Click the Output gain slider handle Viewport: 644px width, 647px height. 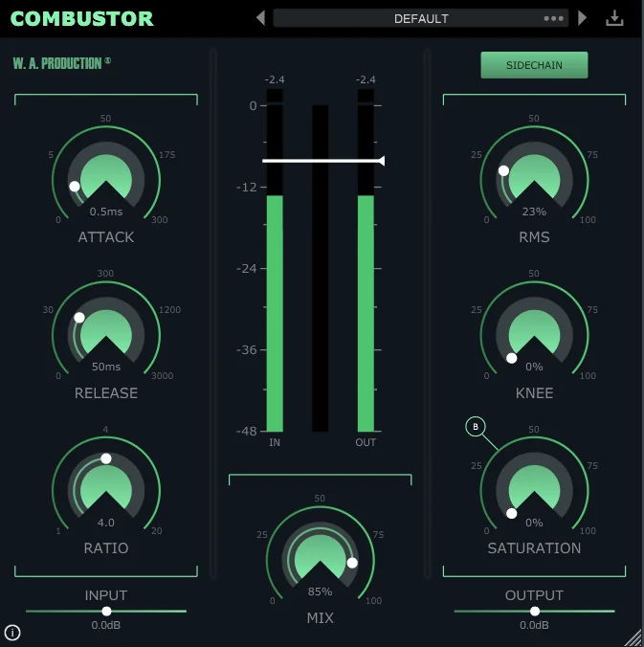coord(535,611)
